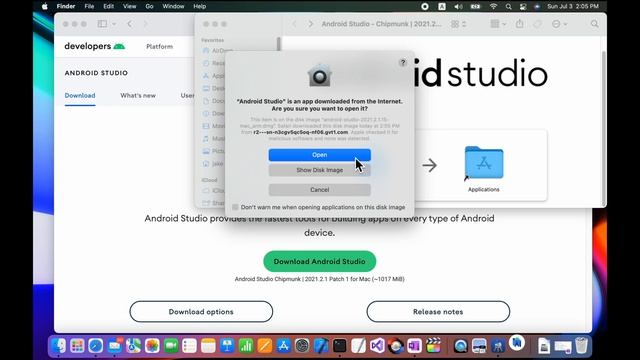Viewport: 640px width, 360px height.
Task: Open the Finder group-by dropdown
Action: pyautogui.click(x=498, y=24)
